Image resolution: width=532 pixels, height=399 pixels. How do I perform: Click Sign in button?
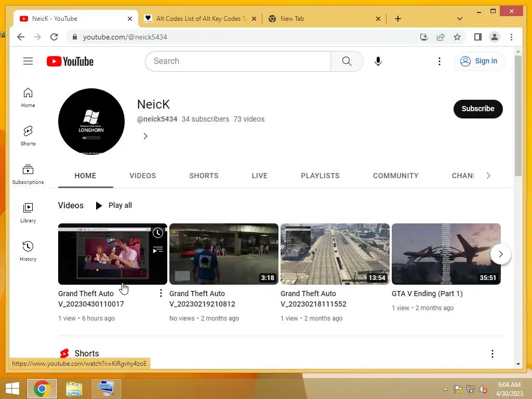coord(479,61)
